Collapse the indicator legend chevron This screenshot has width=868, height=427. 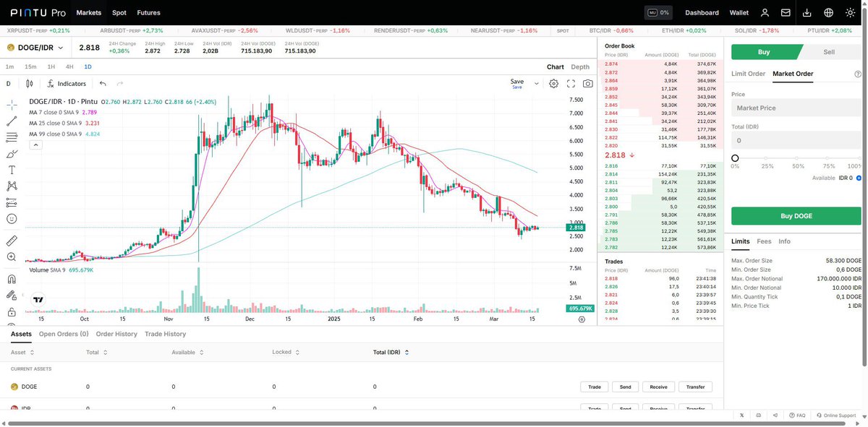(35, 145)
